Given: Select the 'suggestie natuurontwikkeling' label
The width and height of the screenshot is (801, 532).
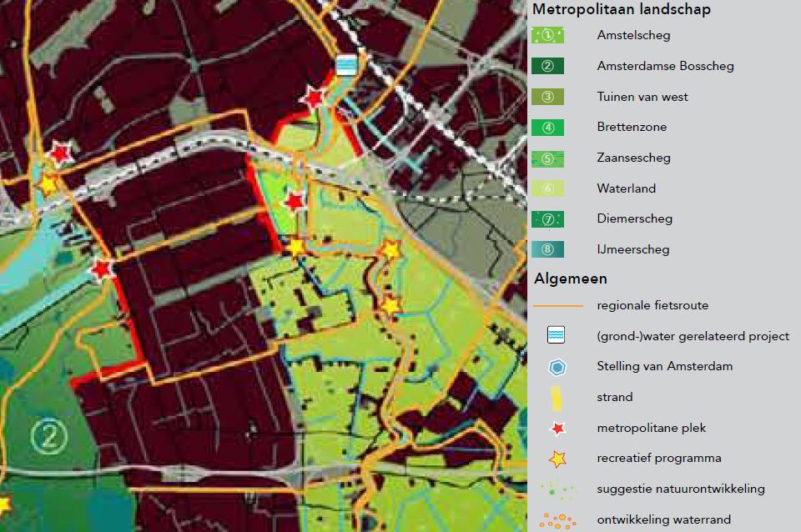Looking at the screenshot, I should click(x=681, y=489).
